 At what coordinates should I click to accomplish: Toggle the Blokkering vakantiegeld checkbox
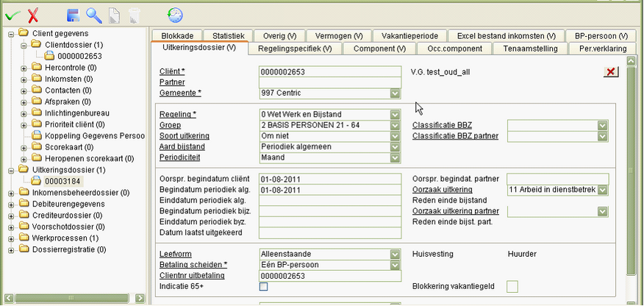[x=512, y=286]
